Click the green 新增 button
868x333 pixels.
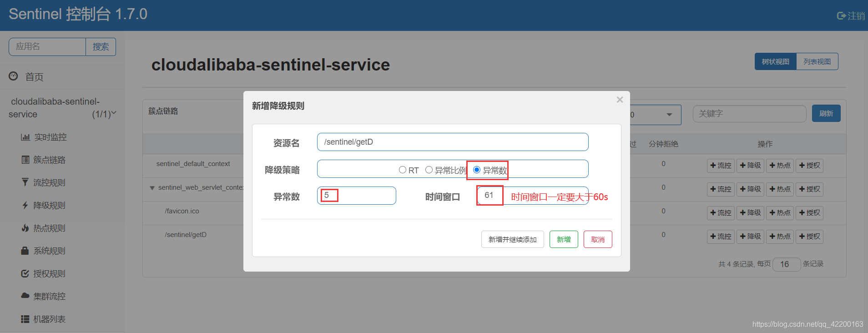[x=564, y=239]
